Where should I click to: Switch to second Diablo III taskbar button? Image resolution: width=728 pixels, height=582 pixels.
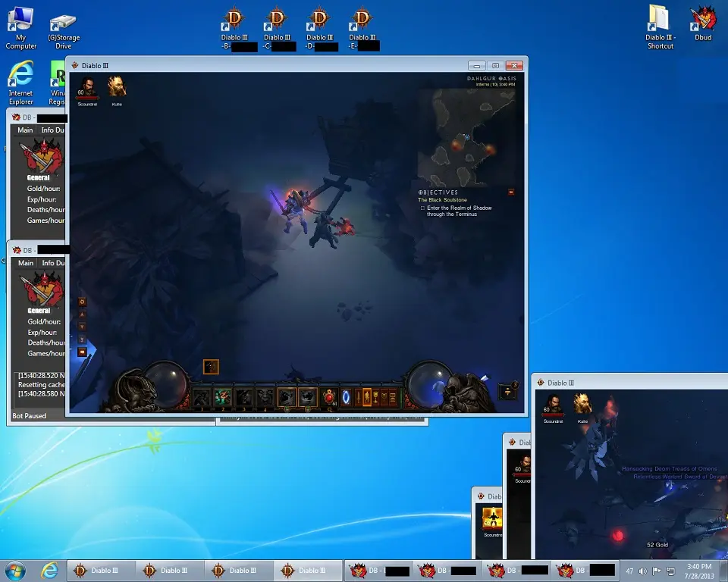pos(169,571)
